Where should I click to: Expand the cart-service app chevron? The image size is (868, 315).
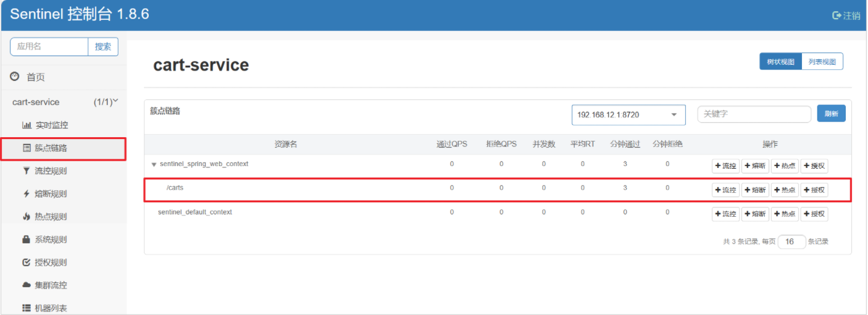115,101
